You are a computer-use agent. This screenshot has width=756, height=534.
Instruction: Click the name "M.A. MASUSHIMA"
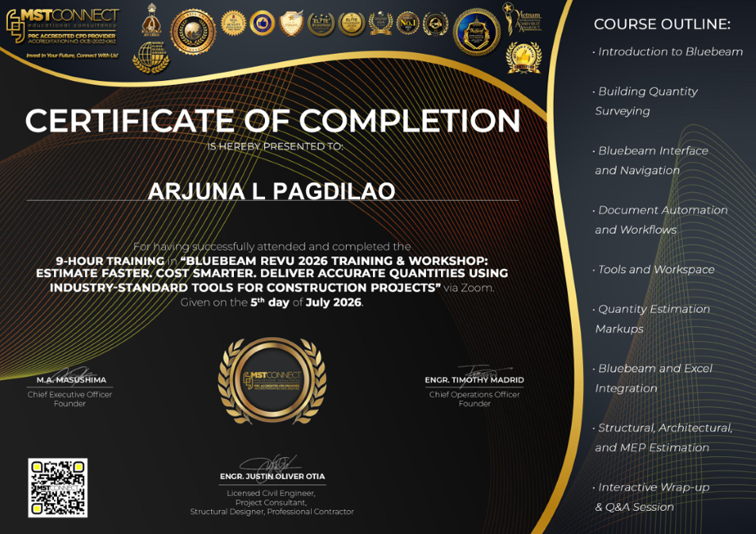click(x=71, y=380)
